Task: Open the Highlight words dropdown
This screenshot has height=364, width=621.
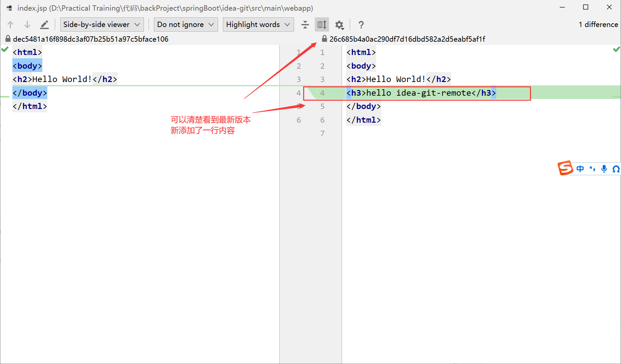Action: 258,25
